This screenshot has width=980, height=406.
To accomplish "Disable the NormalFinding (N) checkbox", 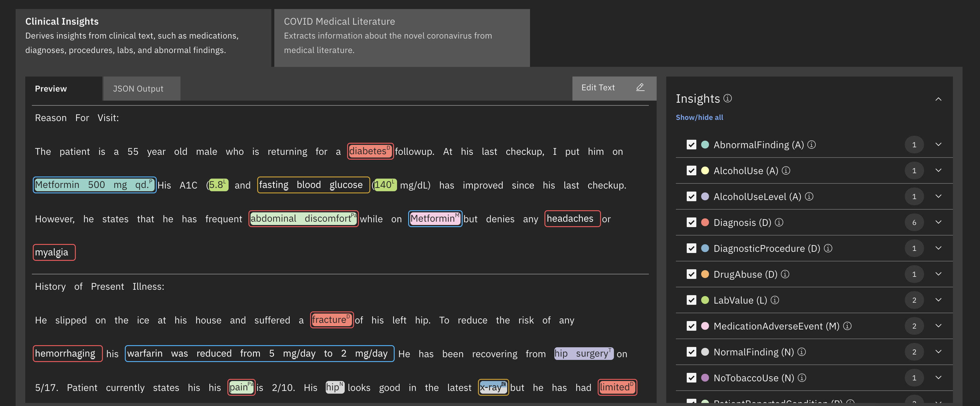I will pos(691,352).
